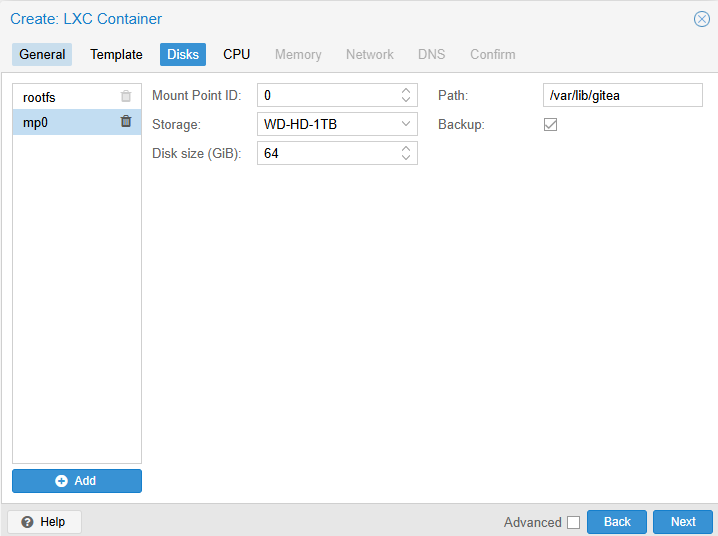
Task: Select rootfs in the disk list
Action: tap(40, 97)
